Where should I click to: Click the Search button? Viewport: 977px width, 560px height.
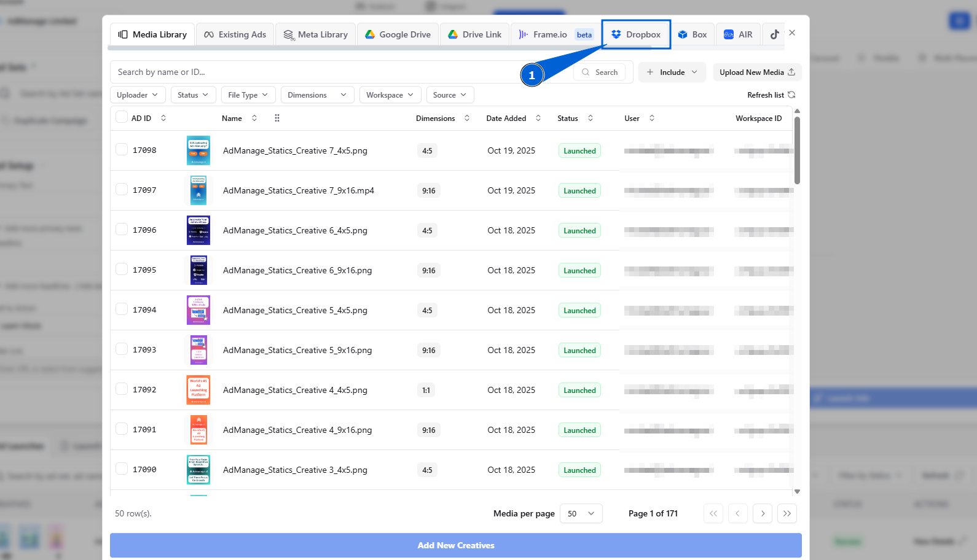(600, 72)
